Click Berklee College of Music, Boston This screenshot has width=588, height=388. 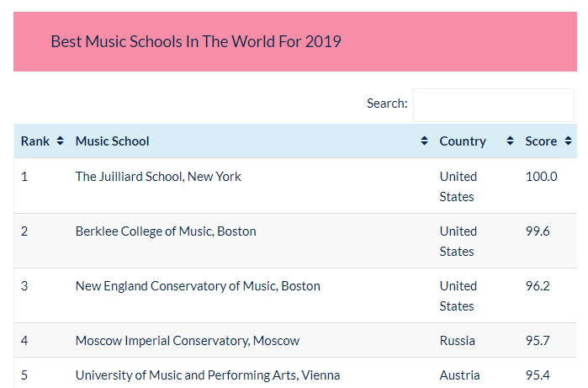166,231
